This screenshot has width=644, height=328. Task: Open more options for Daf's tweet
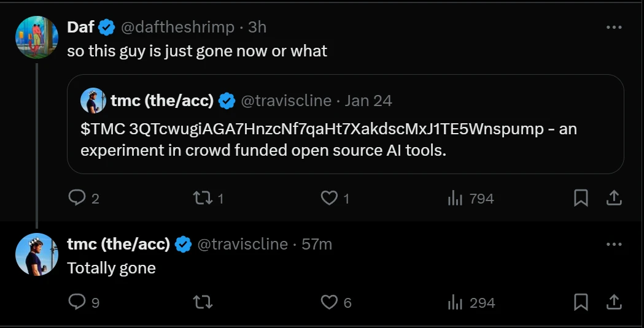click(x=614, y=28)
